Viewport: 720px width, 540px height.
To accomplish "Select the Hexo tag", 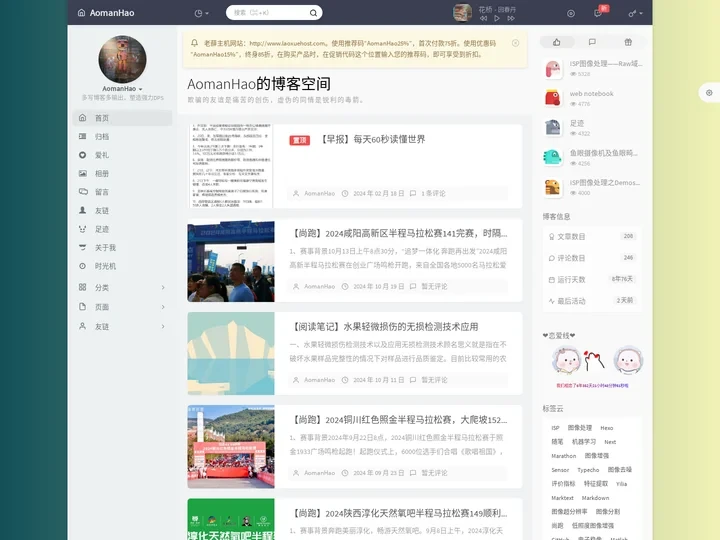I will (607, 428).
